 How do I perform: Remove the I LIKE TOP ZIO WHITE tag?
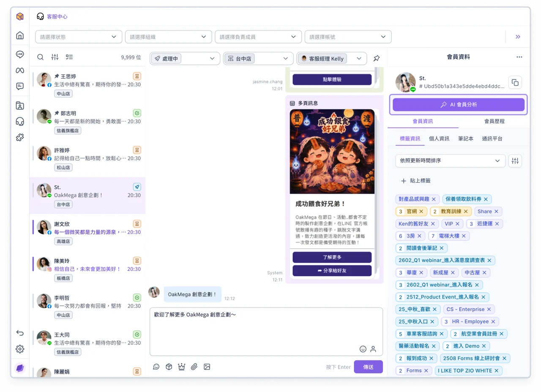pos(497,370)
